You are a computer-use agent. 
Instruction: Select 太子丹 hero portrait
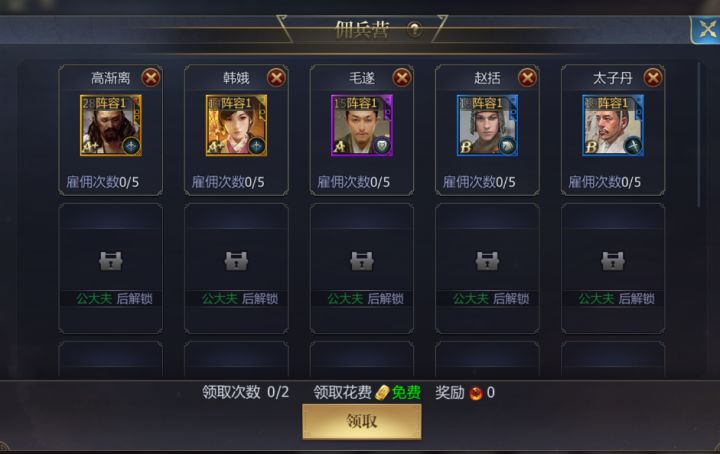pyautogui.click(x=613, y=125)
